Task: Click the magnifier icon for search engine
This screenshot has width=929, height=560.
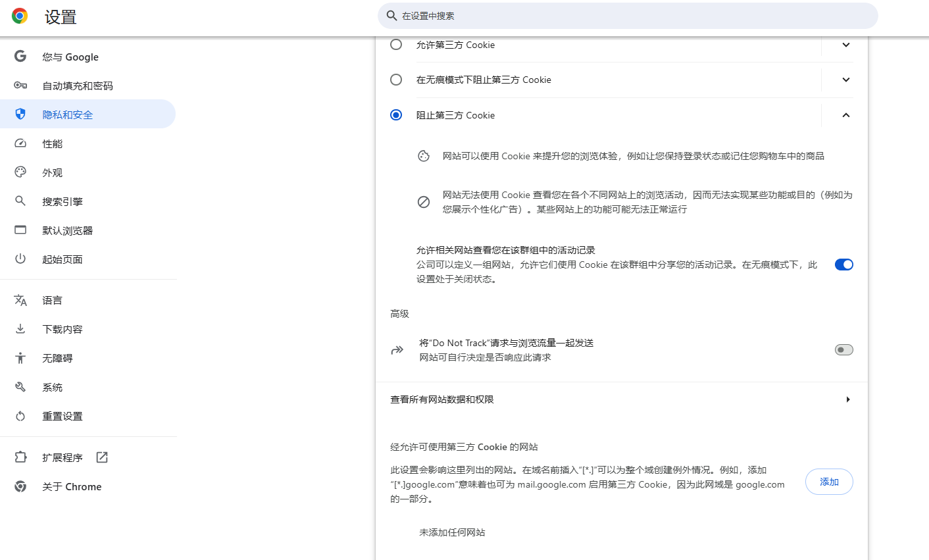Action: coord(20,201)
